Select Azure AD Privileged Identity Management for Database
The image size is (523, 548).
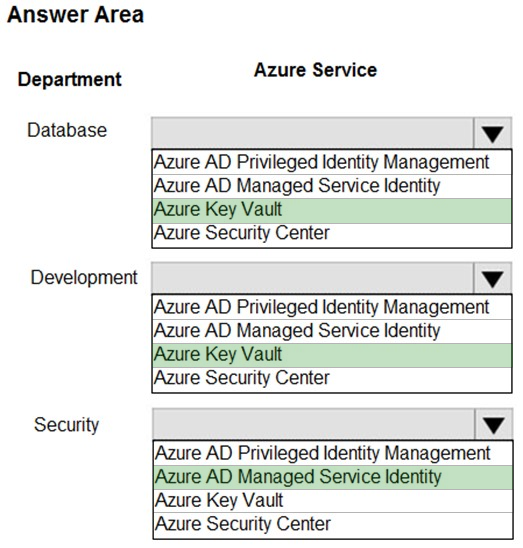(x=332, y=163)
